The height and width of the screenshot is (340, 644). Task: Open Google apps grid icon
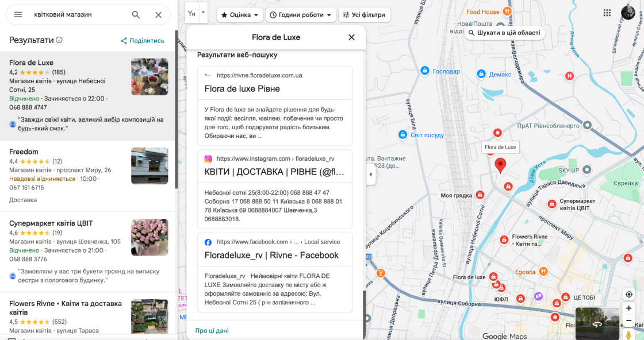point(607,13)
